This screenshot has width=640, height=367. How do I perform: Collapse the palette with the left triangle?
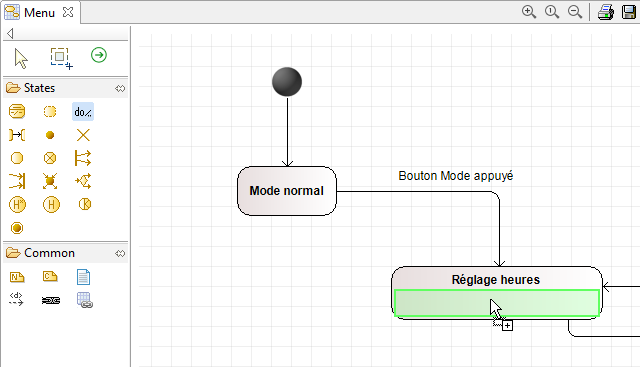[10, 33]
